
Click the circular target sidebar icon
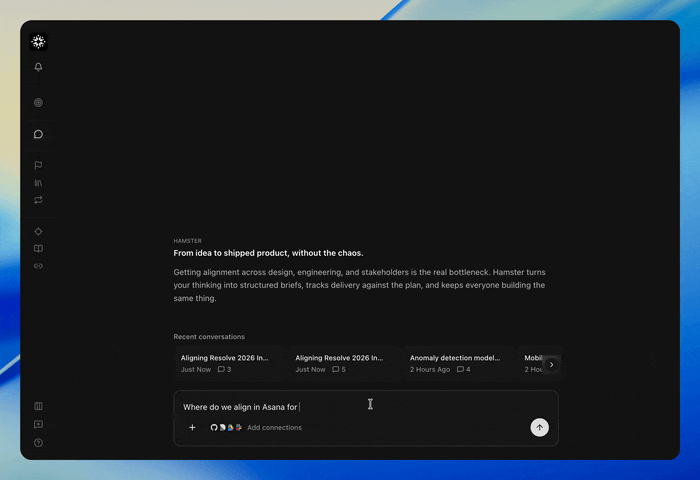click(x=38, y=103)
